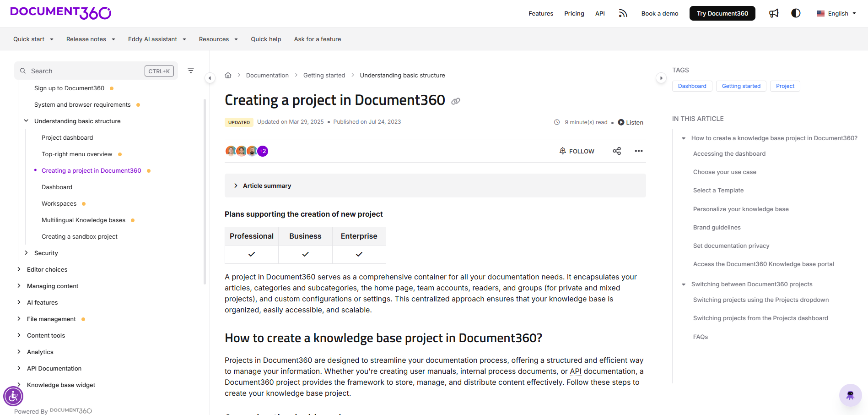Jump to Set documentation privacy section

tap(731, 246)
